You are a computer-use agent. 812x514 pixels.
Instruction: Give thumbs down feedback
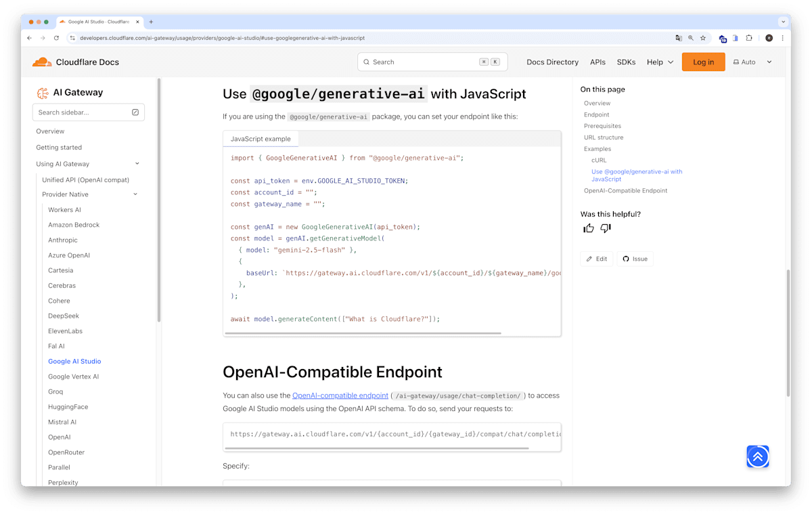(x=606, y=228)
